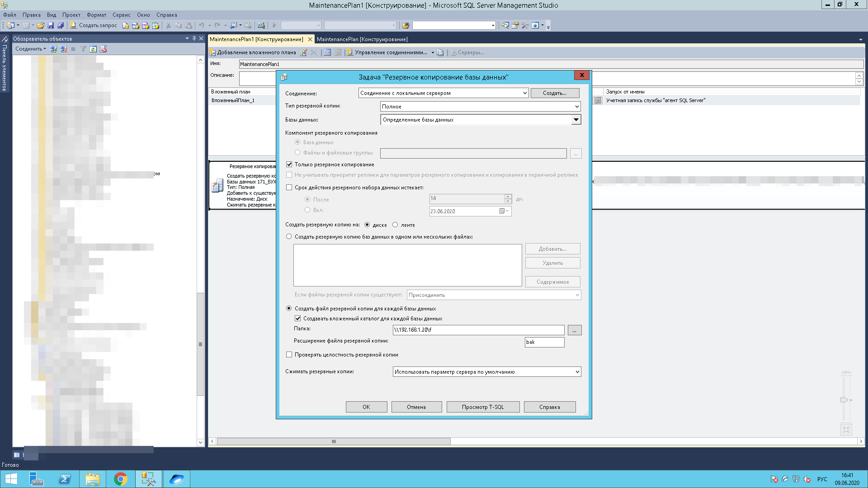This screenshot has width=868, height=488.
Task: Click the New Project toolbar icon
Action: (x=11, y=25)
